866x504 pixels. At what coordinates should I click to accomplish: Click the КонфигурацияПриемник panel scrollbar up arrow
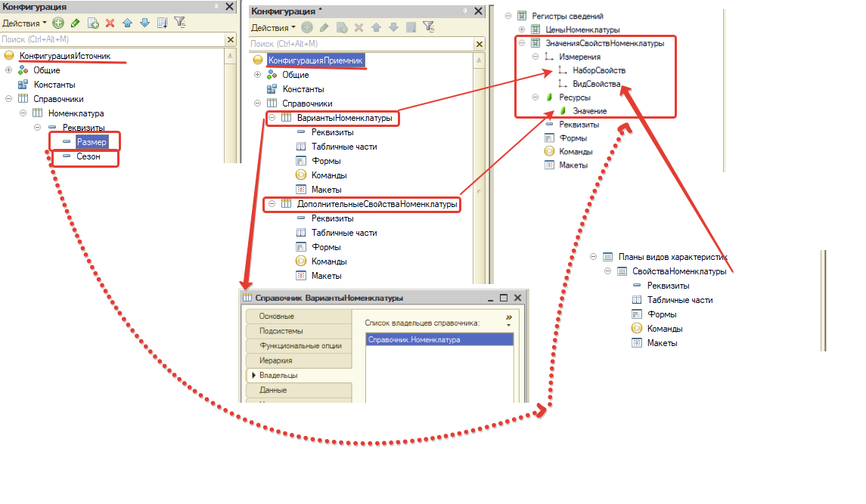(480, 60)
